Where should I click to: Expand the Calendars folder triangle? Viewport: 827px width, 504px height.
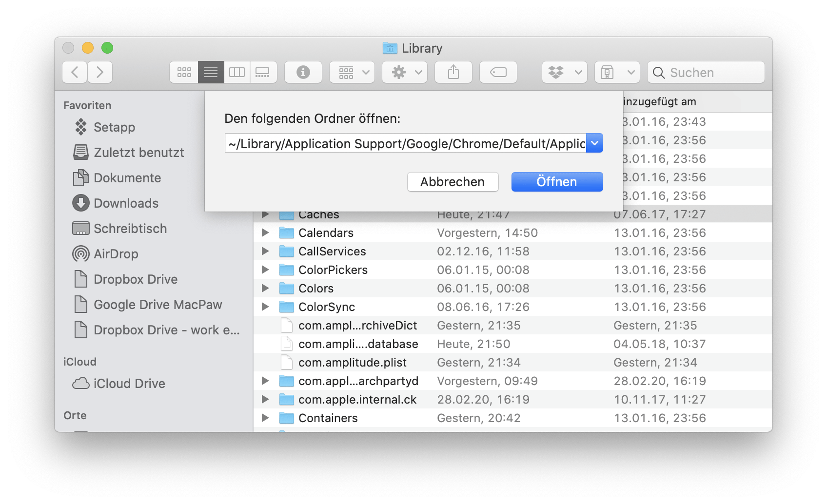pos(265,233)
